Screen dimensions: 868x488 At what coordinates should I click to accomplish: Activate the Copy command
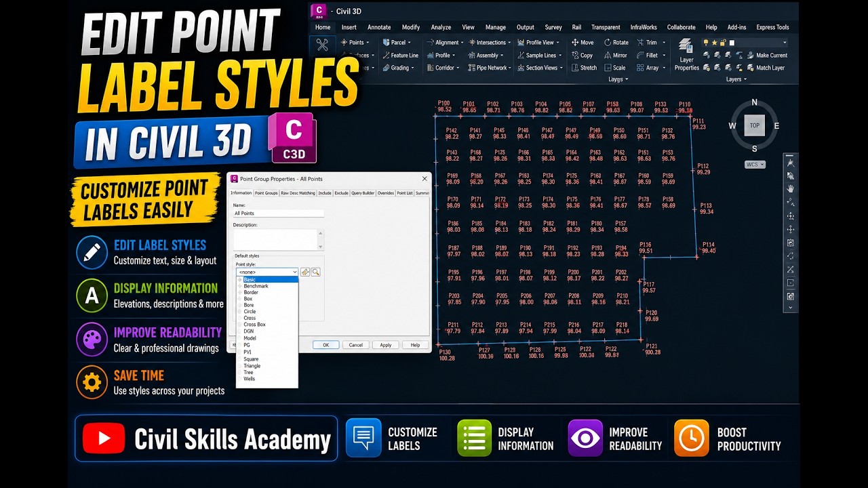pyautogui.click(x=582, y=56)
